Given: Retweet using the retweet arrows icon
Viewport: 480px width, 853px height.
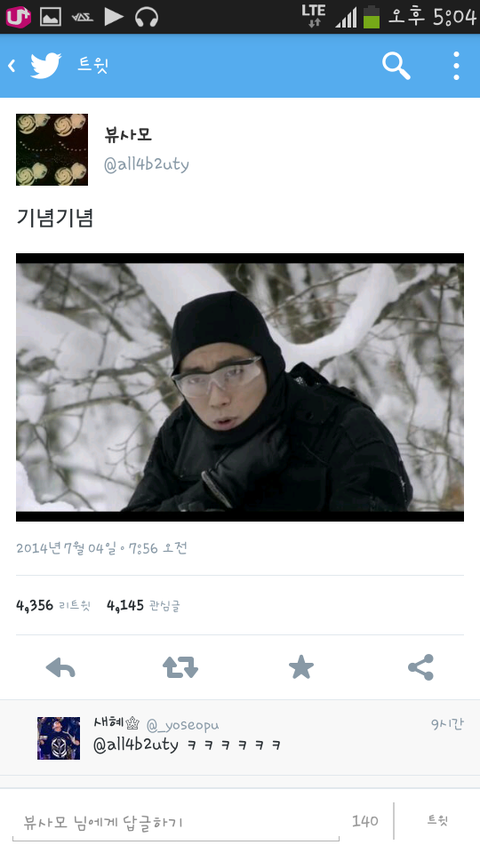Looking at the screenshot, I should (x=180, y=667).
